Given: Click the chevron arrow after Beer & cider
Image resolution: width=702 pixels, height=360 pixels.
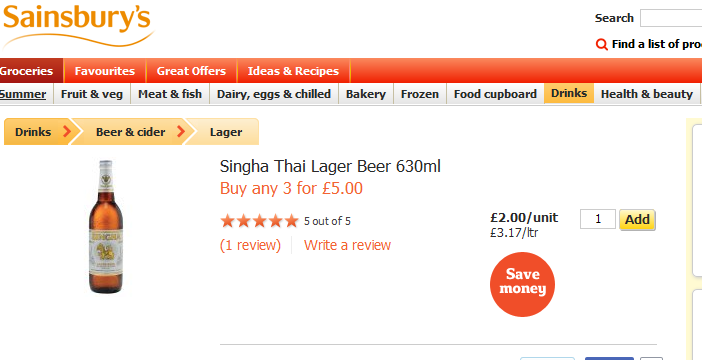Looking at the screenshot, I should (x=181, y=132).
